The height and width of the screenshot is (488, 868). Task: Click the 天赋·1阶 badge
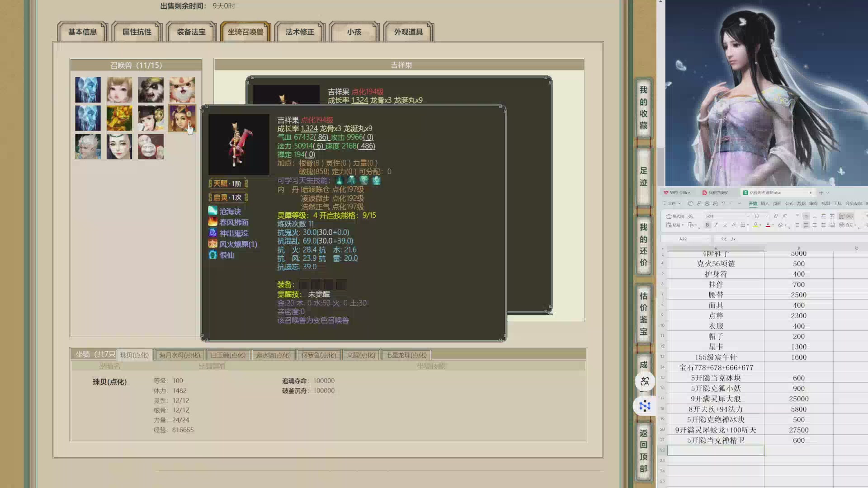[228, 183]
